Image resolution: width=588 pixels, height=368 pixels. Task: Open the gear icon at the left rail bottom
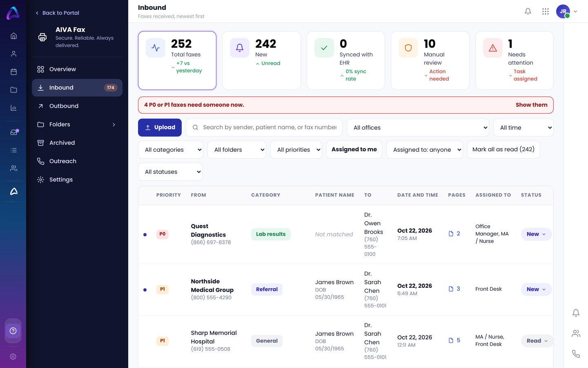click(13, 357)
